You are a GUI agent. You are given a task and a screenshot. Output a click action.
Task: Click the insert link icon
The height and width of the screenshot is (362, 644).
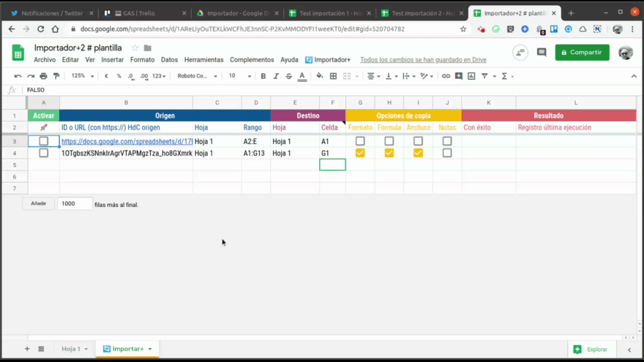(x=446, y=76)
